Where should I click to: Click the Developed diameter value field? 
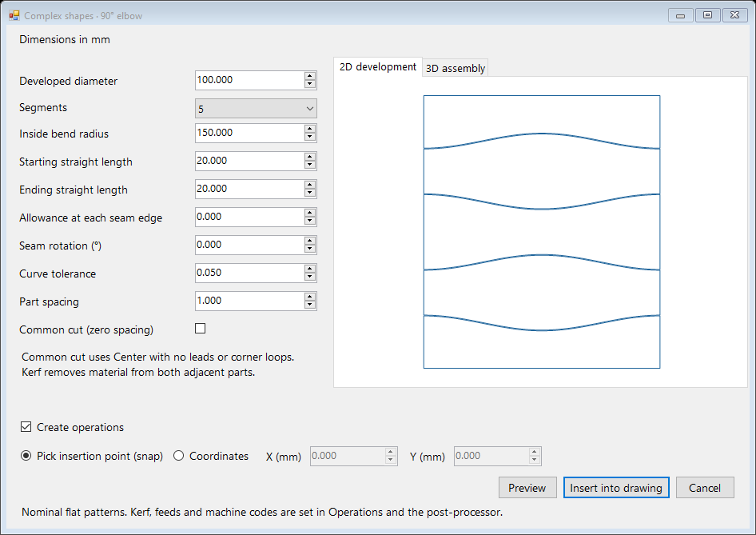[250, 80]
